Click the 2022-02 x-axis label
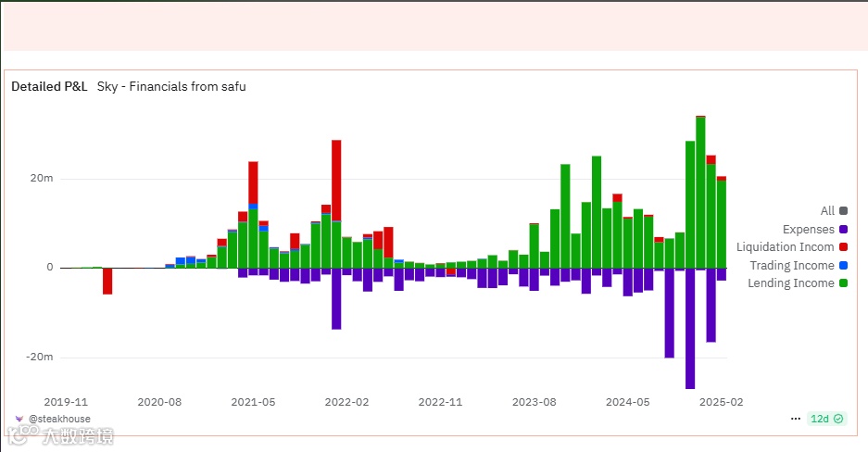This screenshot has width=868, height=452. coord(346,402)
